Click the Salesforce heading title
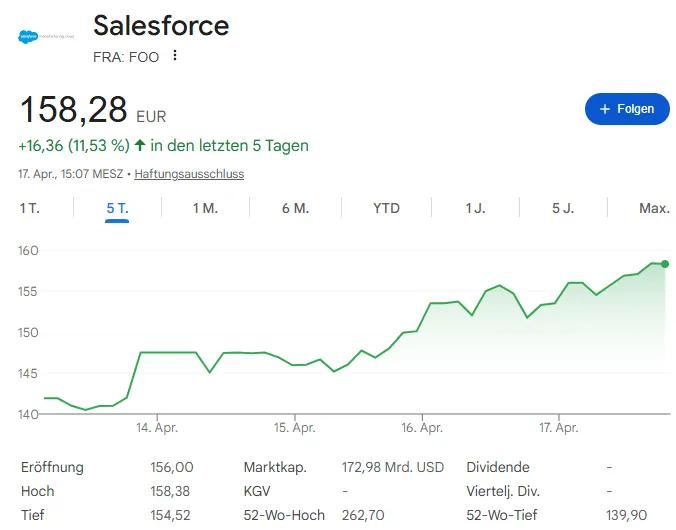Image resolution: width=676 pixels, height=530 pixels. point(161,25)
